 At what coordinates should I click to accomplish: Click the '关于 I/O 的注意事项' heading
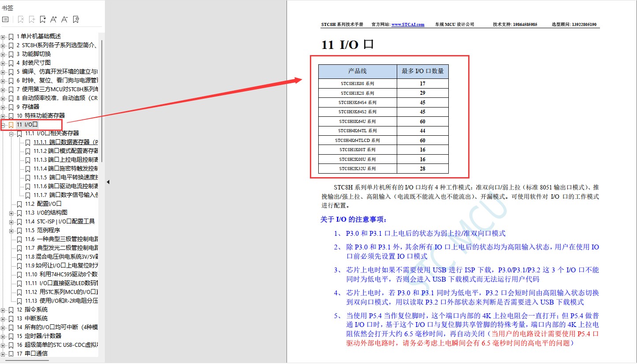pyautogui.click(x=354, y=219)
